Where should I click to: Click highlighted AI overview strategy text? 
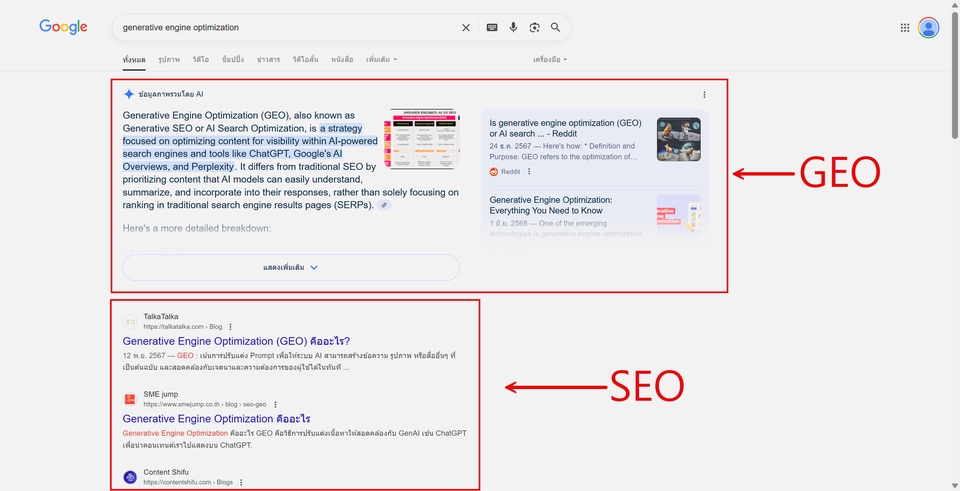250,148
